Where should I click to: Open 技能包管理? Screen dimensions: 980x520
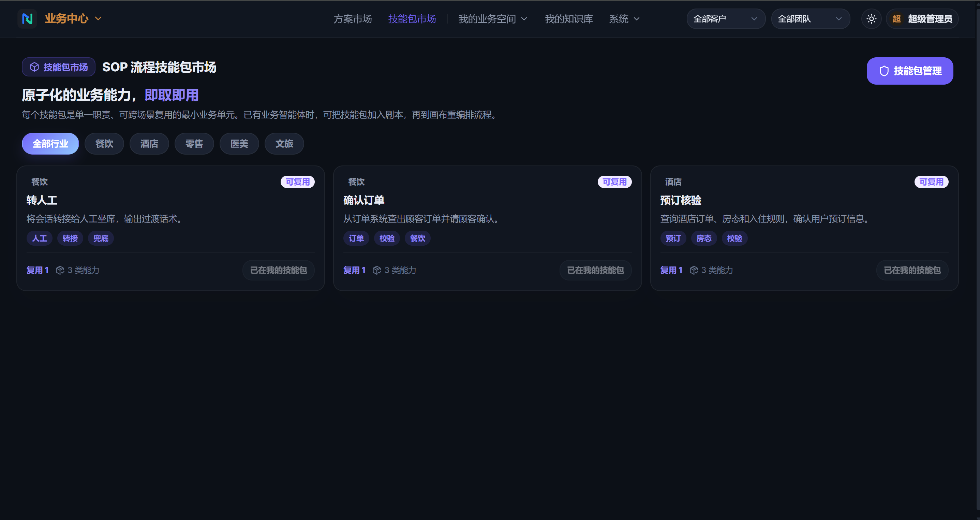pyautogui.click(x=910, y=71)
